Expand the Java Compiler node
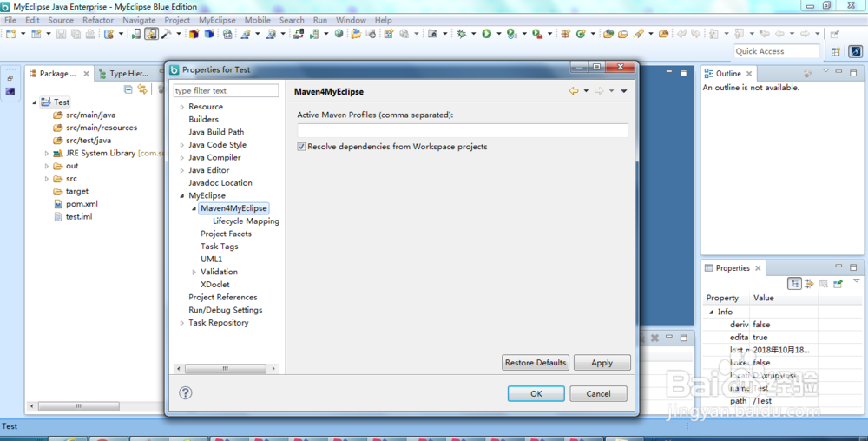The image size is (868, 441). click(181, 158)
